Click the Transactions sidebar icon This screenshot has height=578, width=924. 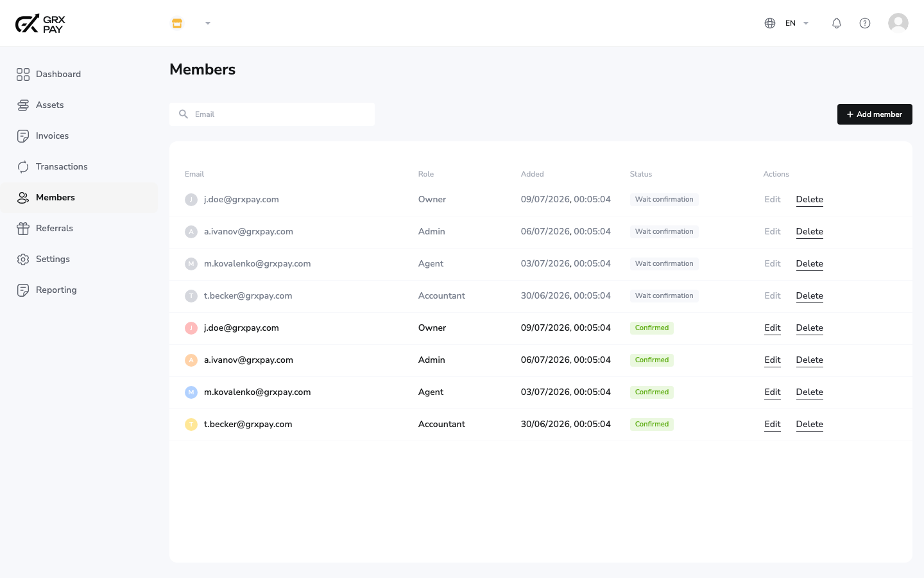tap(23, 167)
